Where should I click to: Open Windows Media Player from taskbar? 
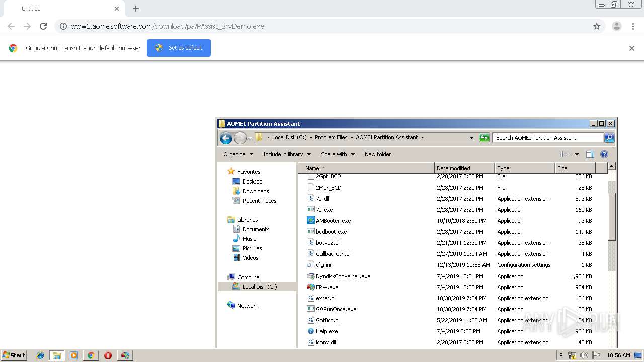pyautogui.click(x=74, y=355)
